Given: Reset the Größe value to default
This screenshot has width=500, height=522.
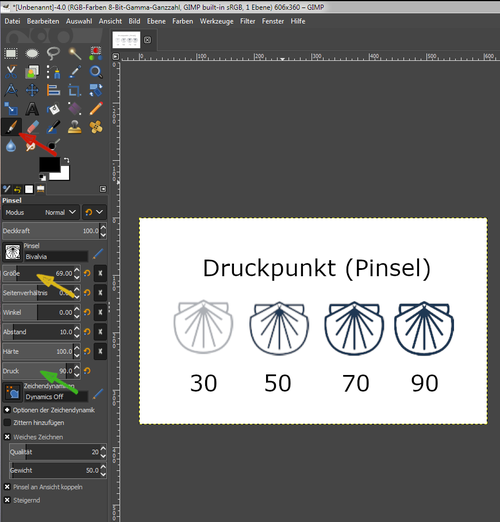Looking at the screenshot, I should coord(87,273).
